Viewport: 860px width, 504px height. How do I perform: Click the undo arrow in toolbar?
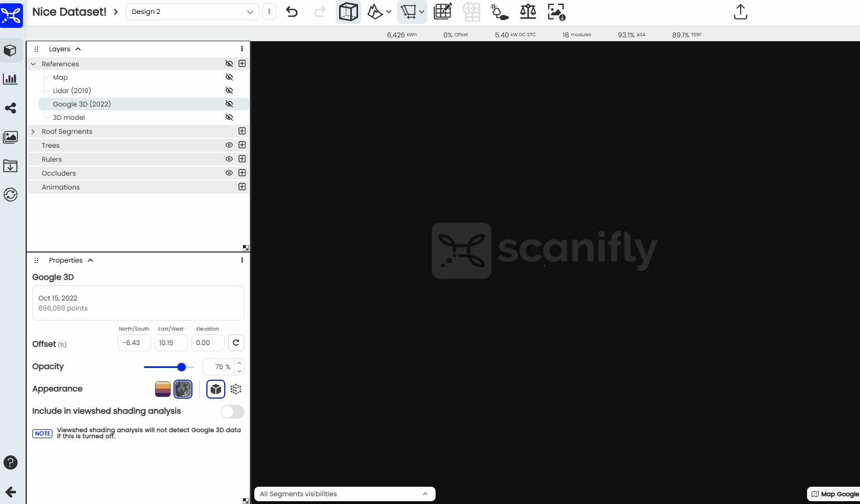click(292, 12)
